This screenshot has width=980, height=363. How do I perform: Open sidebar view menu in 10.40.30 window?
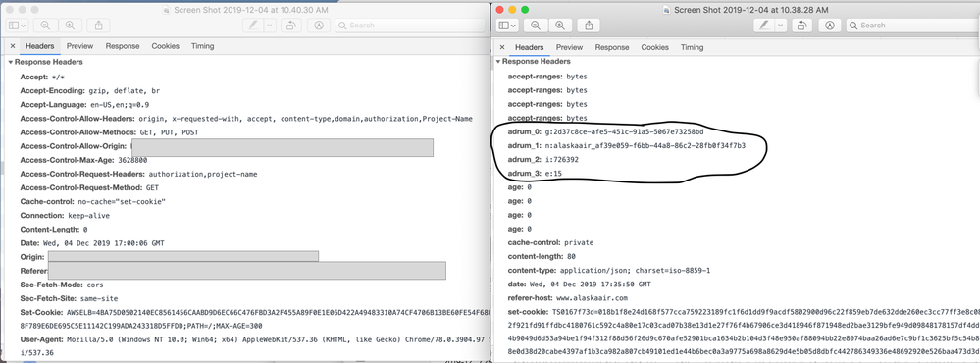[18, 26]
